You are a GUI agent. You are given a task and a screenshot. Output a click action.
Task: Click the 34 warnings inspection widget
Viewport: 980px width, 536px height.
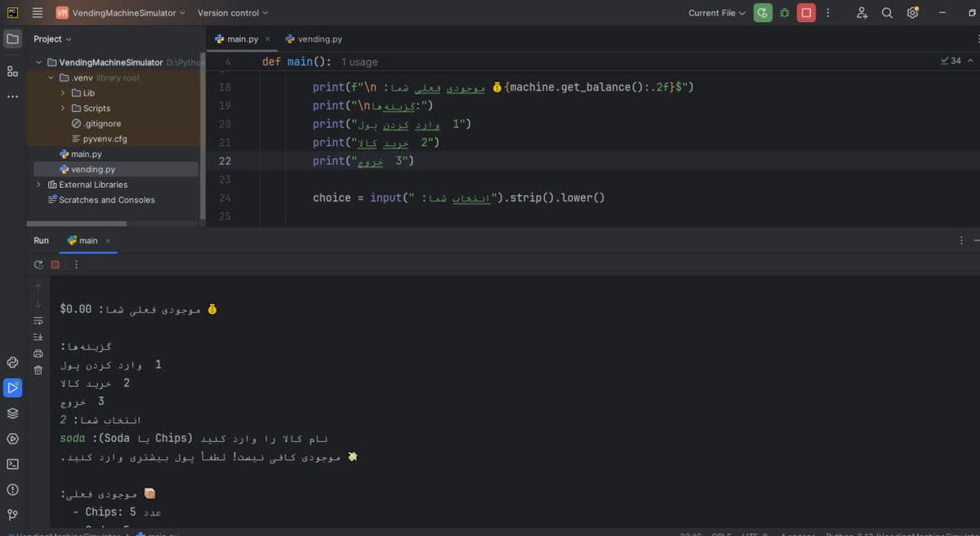point(951,60)
